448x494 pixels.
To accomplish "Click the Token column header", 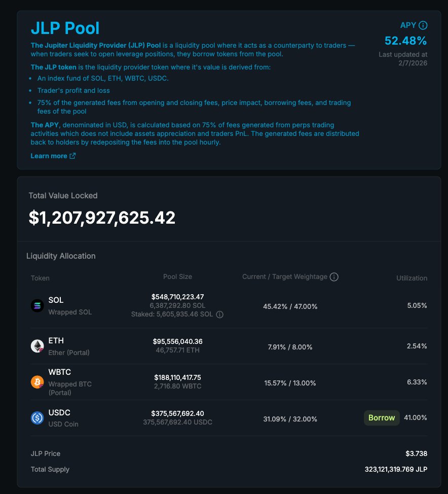I will [40, 278].
